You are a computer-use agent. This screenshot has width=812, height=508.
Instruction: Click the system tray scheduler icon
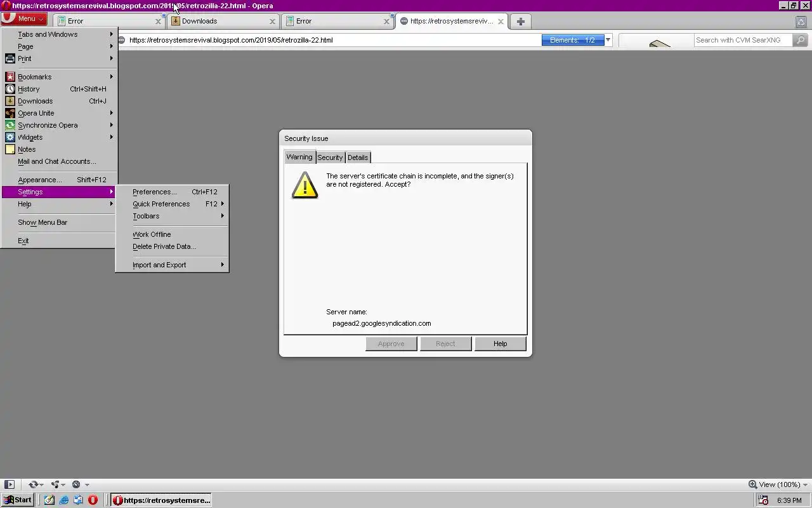click(763, 500)
